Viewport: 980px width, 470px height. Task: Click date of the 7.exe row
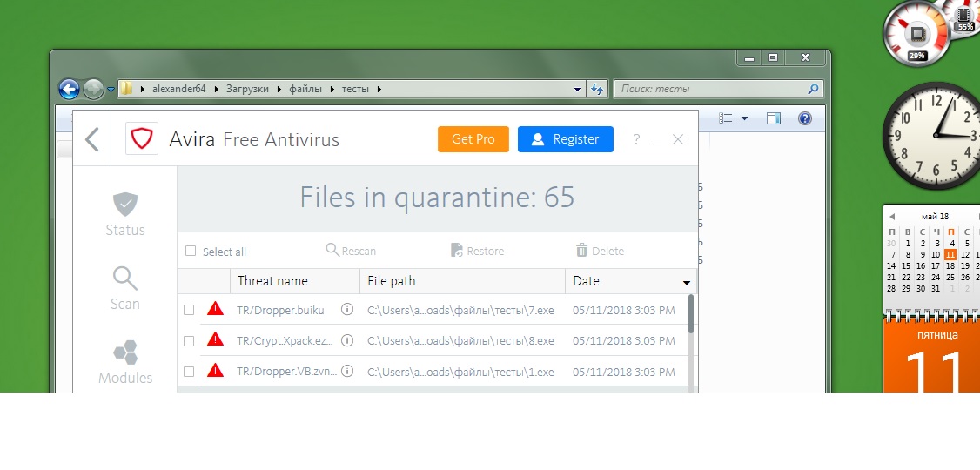[x=624, y=310]
